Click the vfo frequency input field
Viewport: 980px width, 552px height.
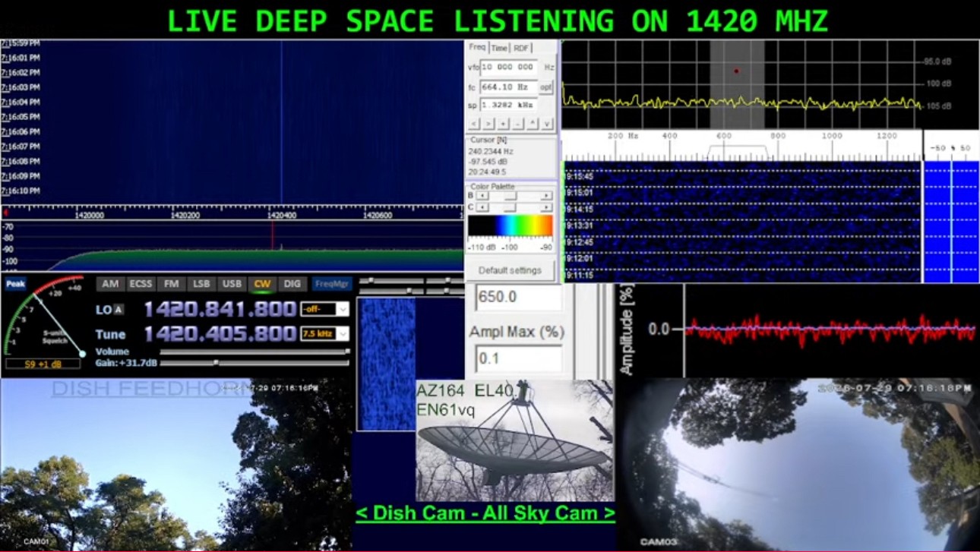click(509, 68)
